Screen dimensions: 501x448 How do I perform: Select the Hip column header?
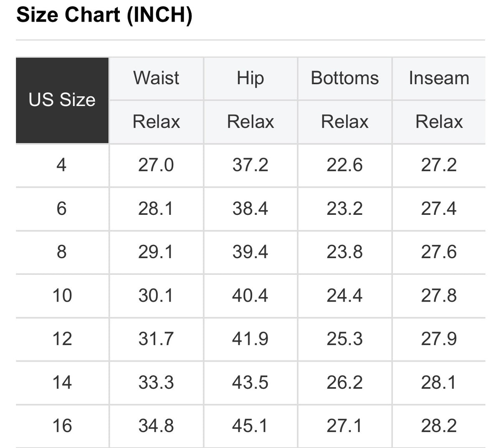(x=250, y=78)
